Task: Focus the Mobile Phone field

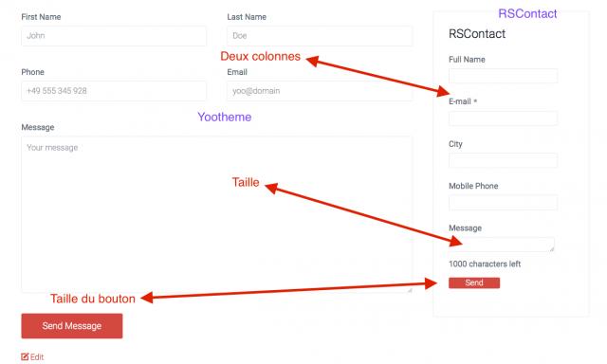Action: click(x=504, y=202)
